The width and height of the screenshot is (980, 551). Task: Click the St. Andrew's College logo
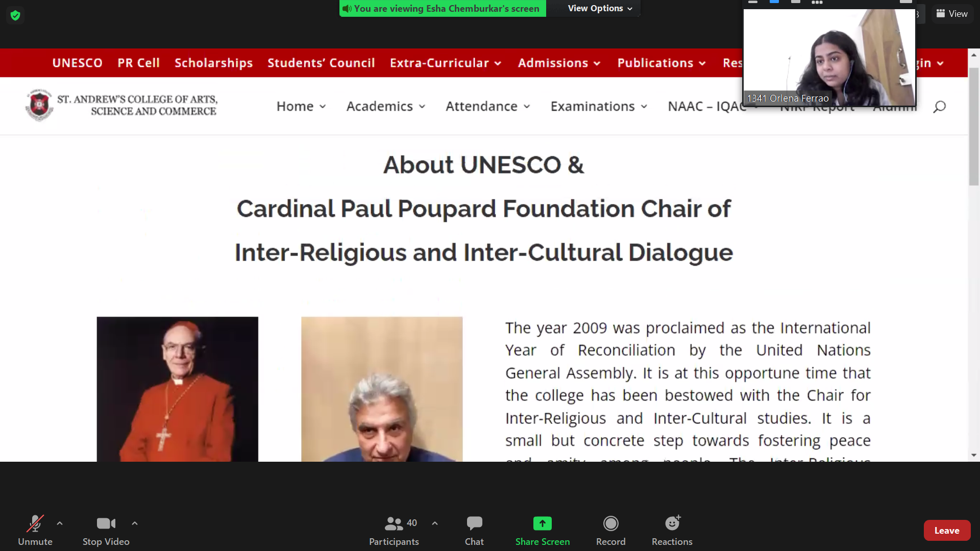coord(121,105)
